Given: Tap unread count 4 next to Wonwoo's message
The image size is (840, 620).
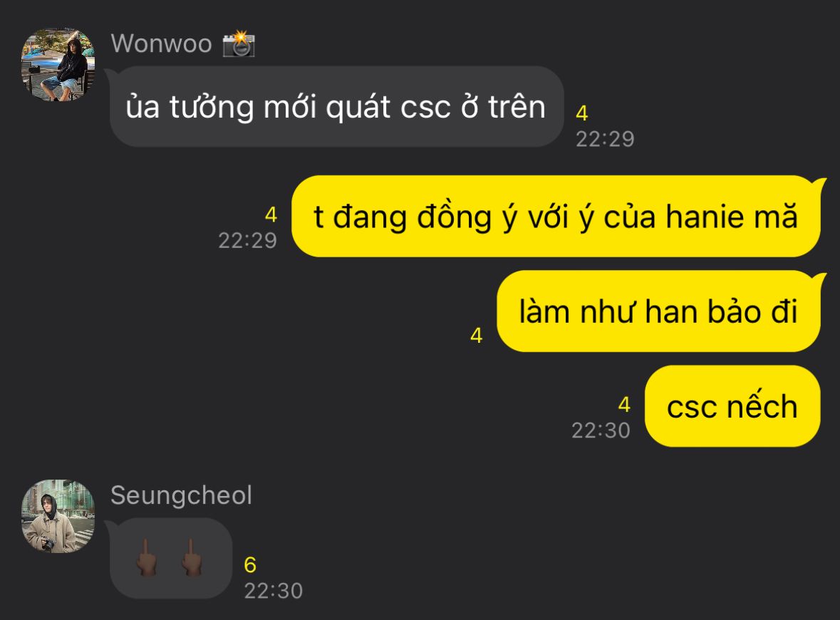Looking at the screenshot, I should pyautogui.click(x=582, y=113).
